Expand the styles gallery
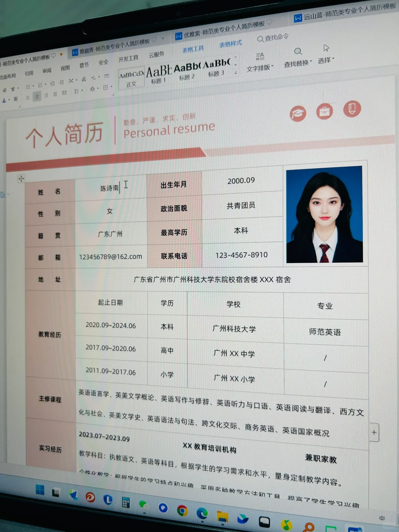This screenshot has width=399, height=532. [236, 73]
